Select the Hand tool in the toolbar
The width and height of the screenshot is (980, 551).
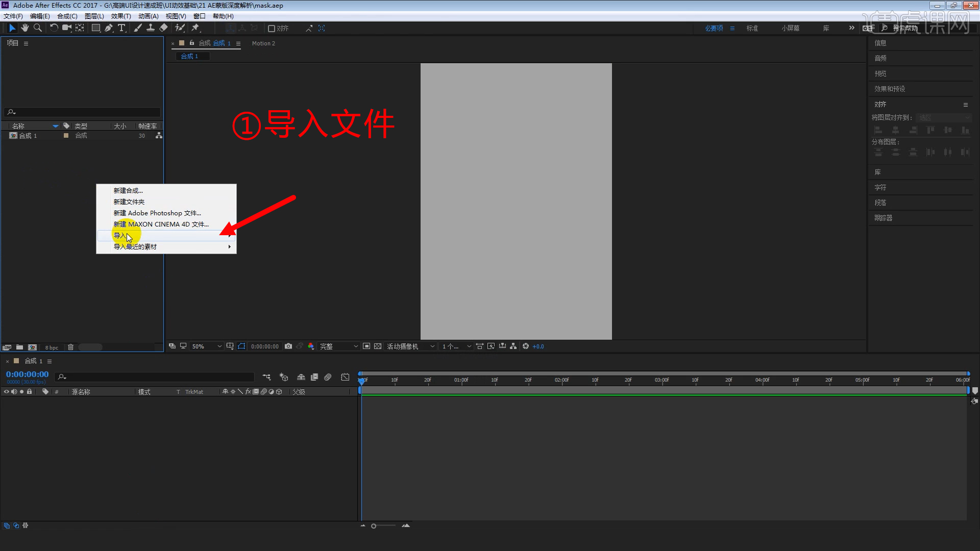point(24,28)
